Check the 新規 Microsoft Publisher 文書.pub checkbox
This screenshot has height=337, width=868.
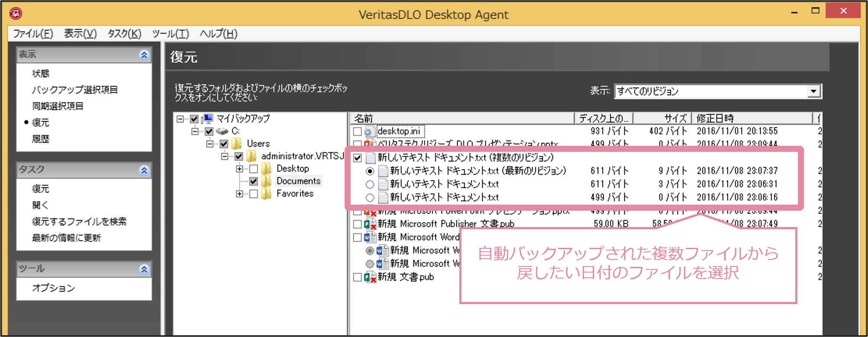[357, 224]
